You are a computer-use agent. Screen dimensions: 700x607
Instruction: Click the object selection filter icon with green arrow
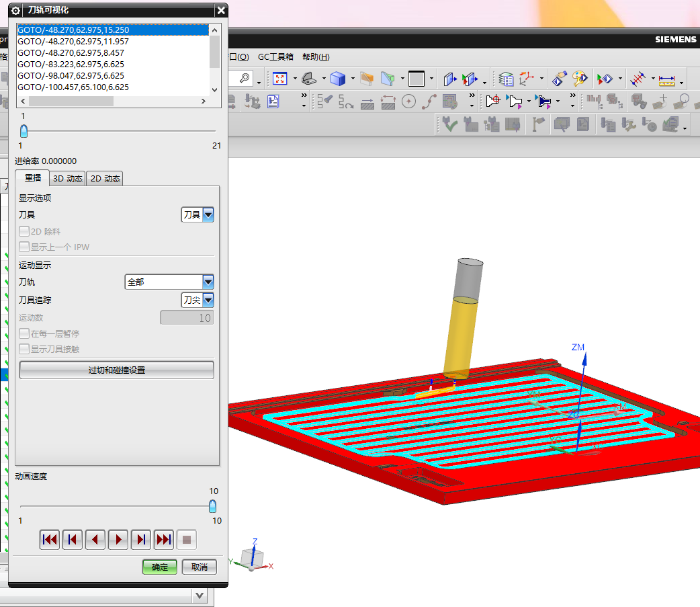point(604,79)
